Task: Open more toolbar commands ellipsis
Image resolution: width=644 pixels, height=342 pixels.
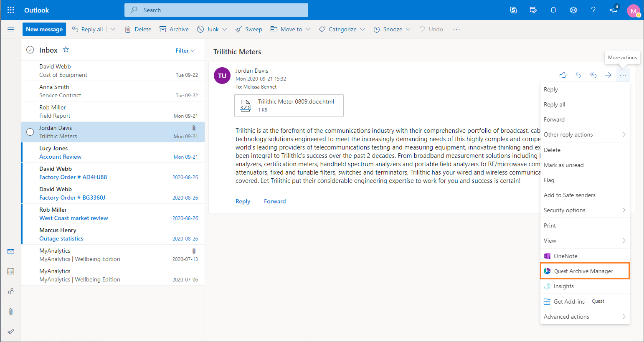Action: tap(456, 29)
